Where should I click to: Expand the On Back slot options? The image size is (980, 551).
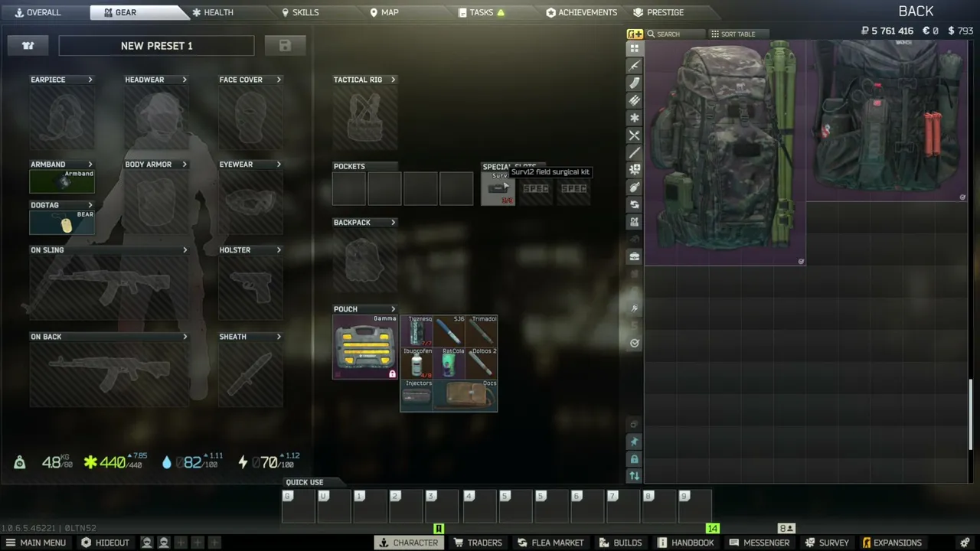[185, 337]
